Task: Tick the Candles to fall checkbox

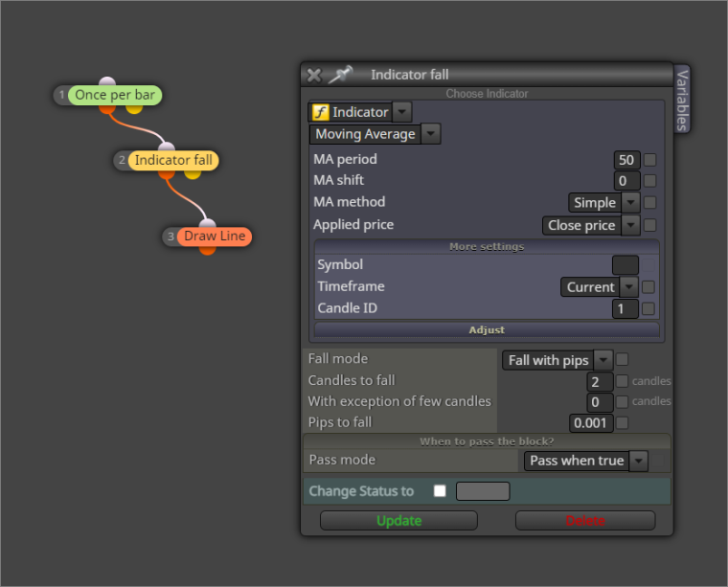Action: (622, 381)
